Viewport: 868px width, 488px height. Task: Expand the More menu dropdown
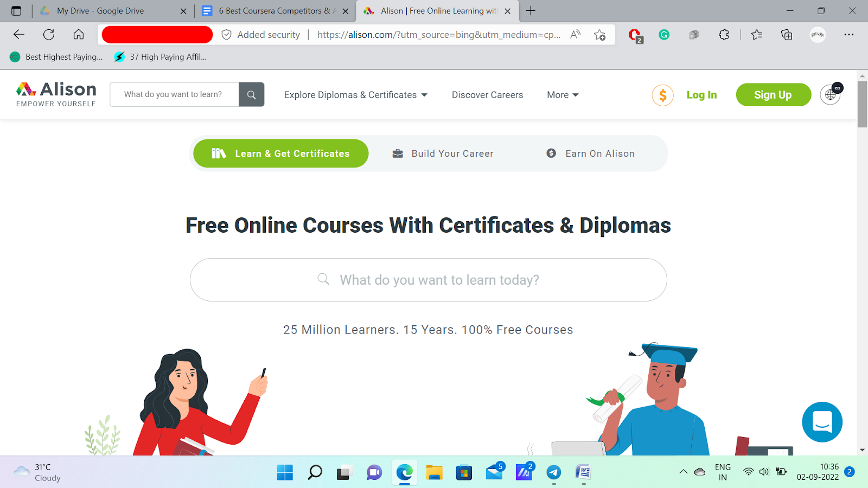tap(563, 95)
